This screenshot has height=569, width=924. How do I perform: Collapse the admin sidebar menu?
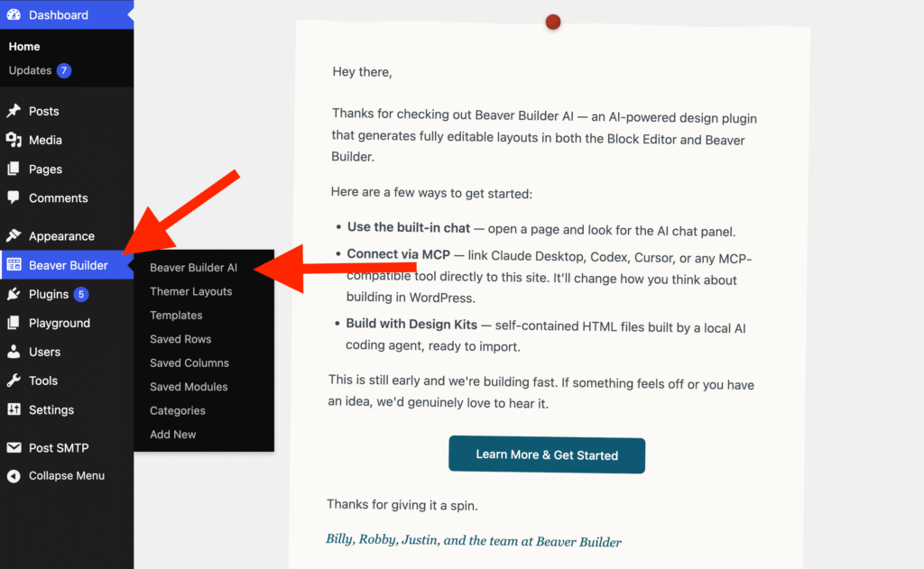click(67, 476)
